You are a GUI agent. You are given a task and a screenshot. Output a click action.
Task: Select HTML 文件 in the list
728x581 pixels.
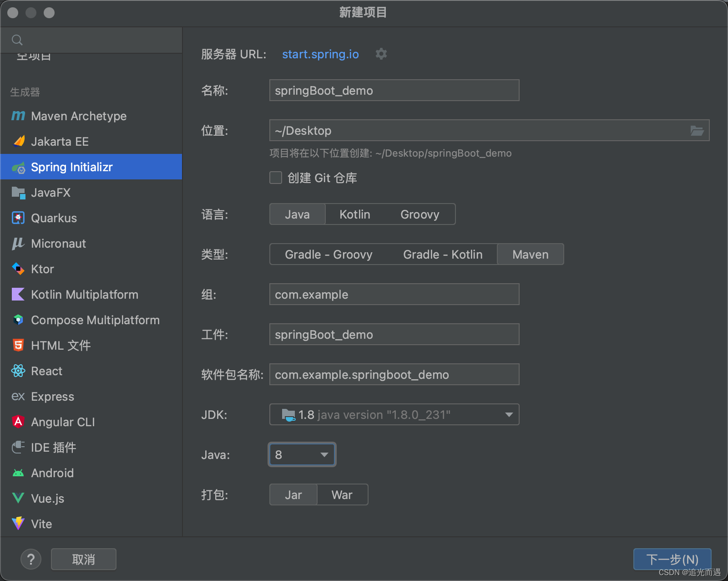(91, 346)
